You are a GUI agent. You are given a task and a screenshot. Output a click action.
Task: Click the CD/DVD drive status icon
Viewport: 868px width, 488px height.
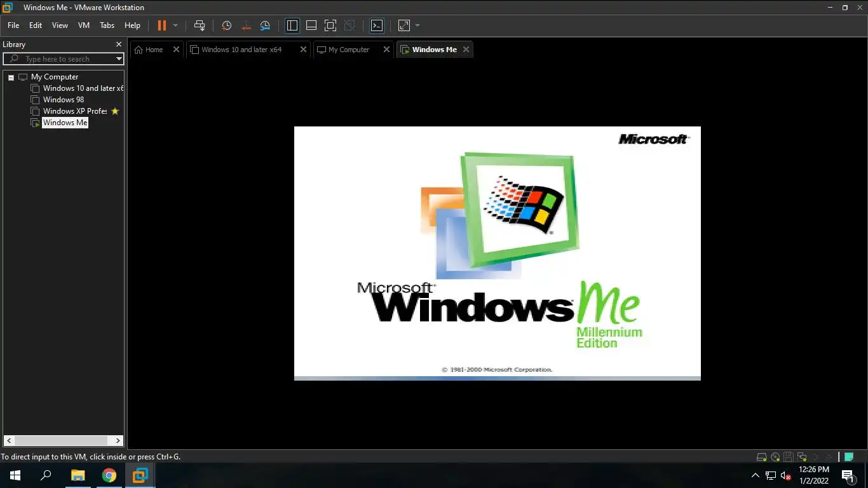pos(775,457)
